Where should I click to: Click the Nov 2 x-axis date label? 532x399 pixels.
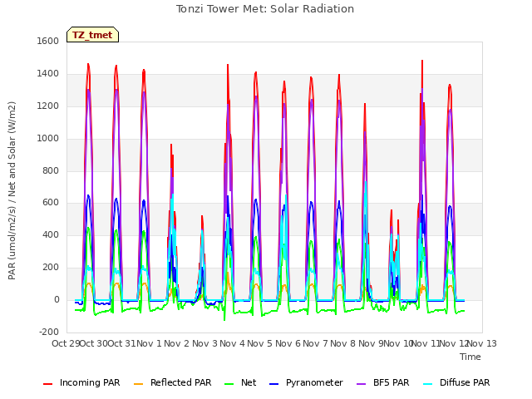pos(176,343)
